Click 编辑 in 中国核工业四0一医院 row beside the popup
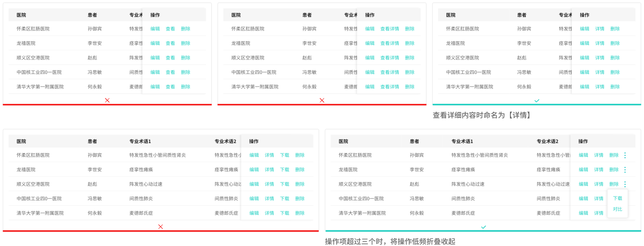The height and width of the screenshot is (246, 644). 583,198
